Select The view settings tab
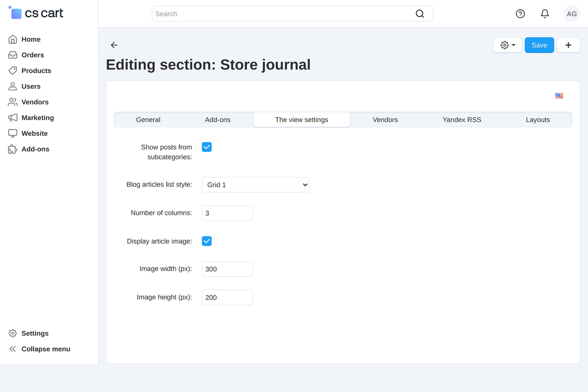Image resolution: width=588 pixels, height=392 pixels. [x=302, y=120]
